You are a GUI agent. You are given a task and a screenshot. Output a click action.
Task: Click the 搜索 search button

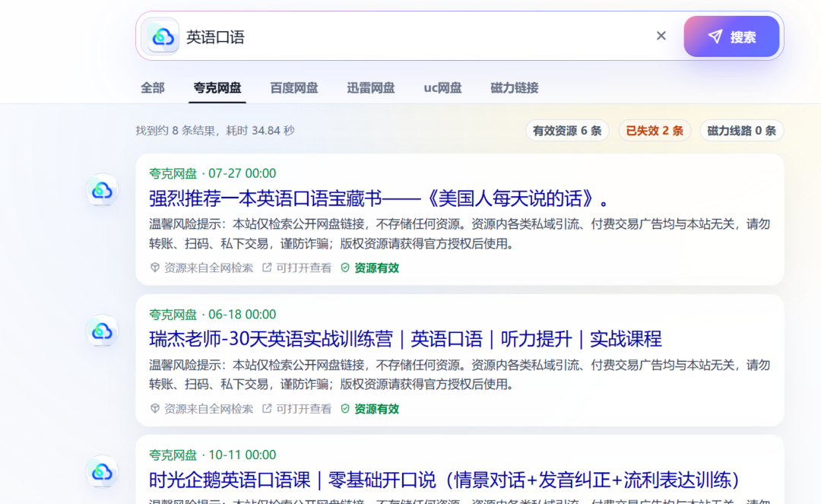[731, 36]
